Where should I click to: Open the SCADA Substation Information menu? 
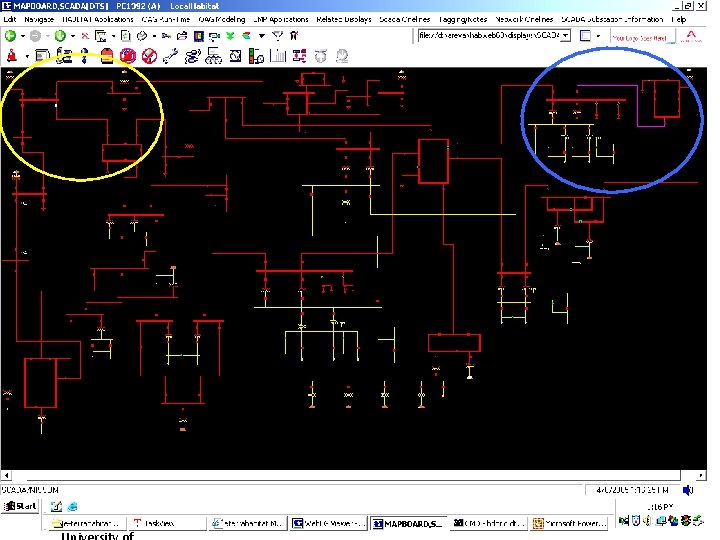point(612,19)
